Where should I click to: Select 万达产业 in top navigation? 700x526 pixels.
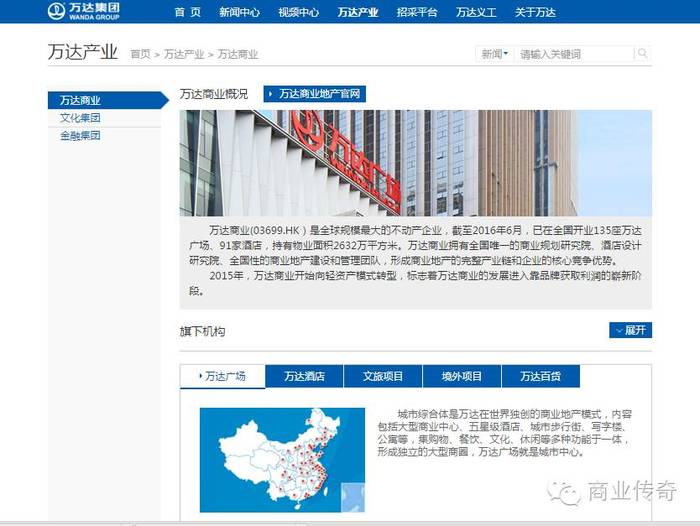click(x=358, y=12)
